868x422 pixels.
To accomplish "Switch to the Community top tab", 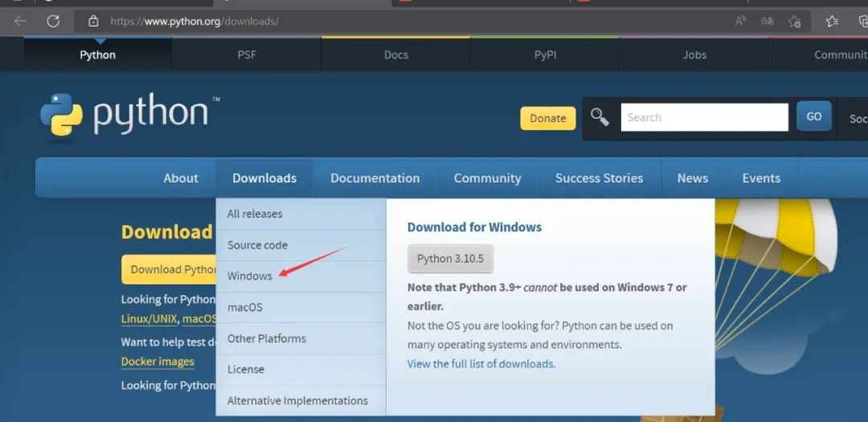I will click(x=819, y=55).
